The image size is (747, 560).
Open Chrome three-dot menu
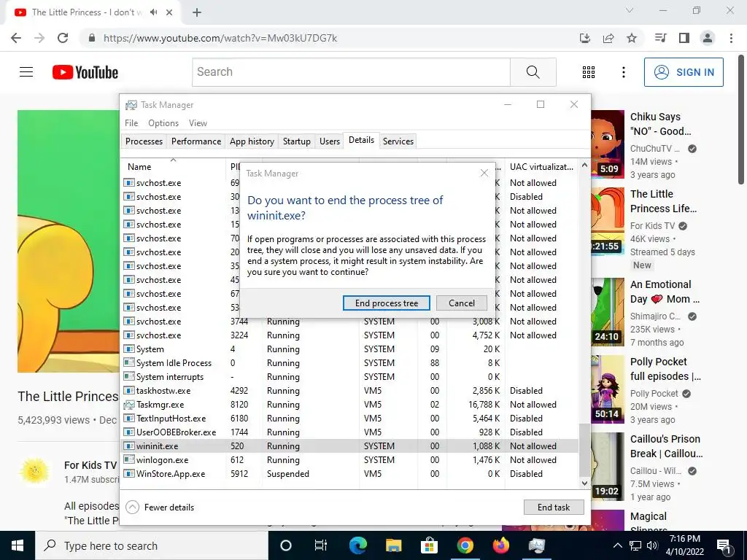pos(731,38)
